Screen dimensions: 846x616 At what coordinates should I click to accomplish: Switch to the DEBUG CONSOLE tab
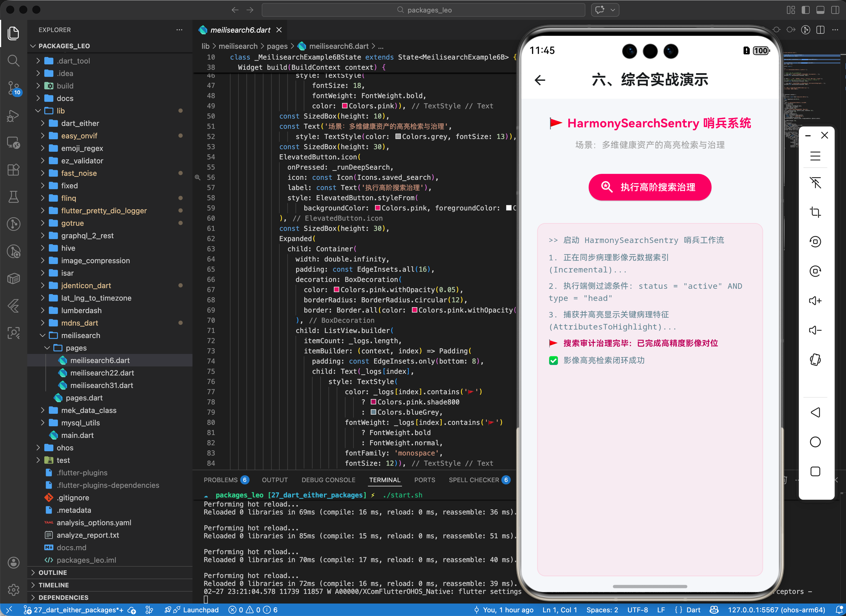tap(328, 480)
